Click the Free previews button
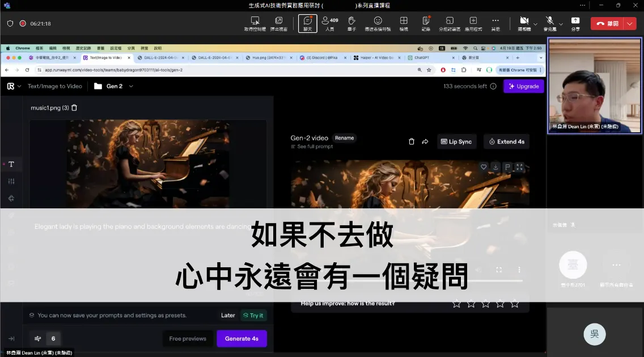Image resolution: width=644 pixels, height=357 pixels. [188, 338]
